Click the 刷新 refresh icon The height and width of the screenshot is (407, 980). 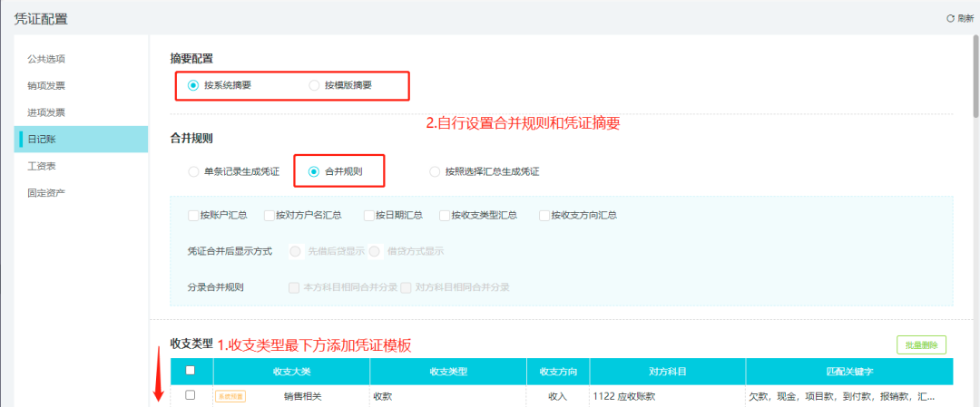[x=950, y=19]
